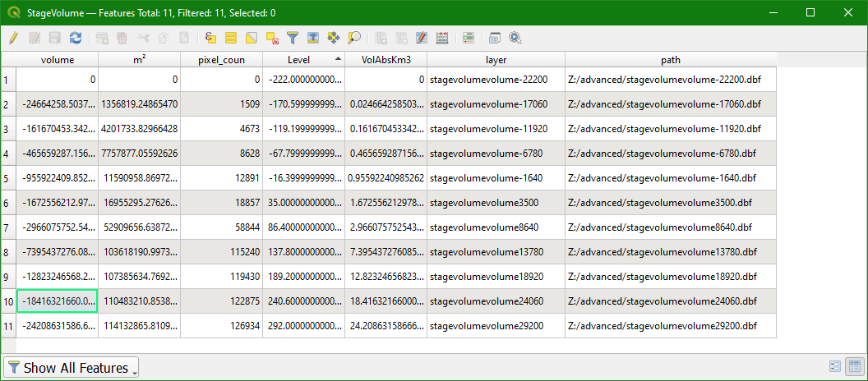Viewport: 868px width, 381px height.
Task: Click the volume column header
Action: tap(58, 60)
